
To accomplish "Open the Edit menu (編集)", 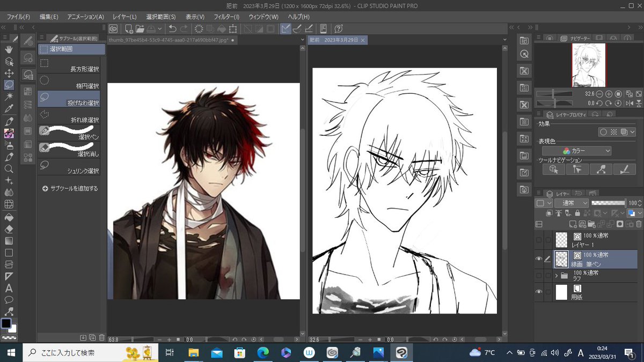I will coord(49,17).
